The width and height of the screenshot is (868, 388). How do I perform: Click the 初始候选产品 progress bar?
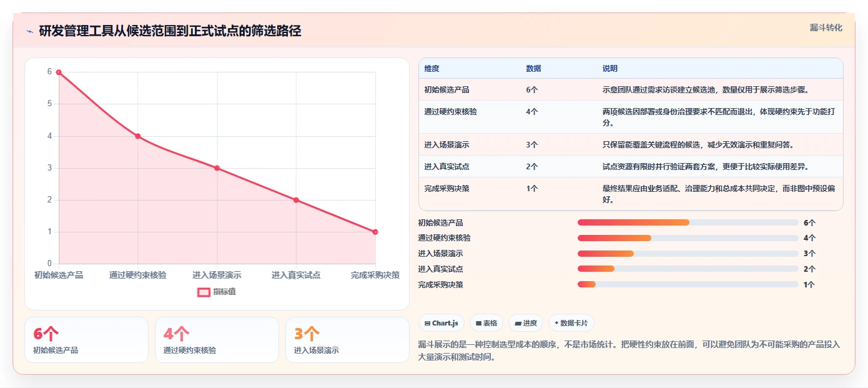click(688, 222)
